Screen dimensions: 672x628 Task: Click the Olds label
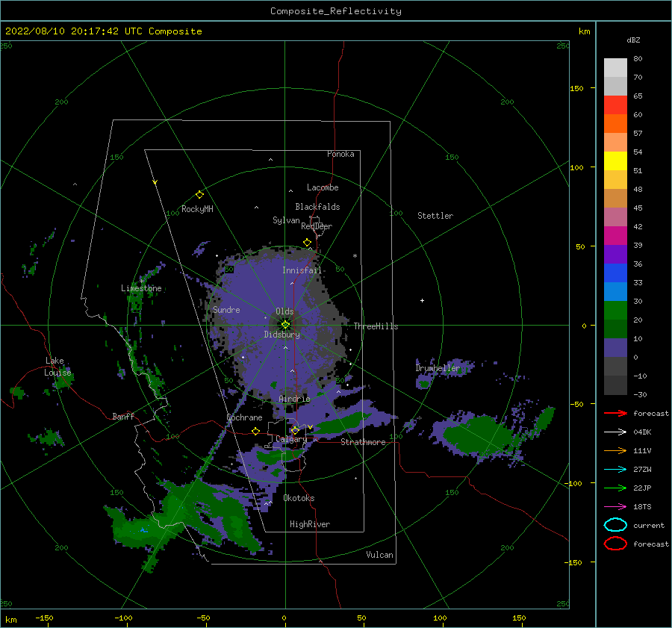[284, 311]
